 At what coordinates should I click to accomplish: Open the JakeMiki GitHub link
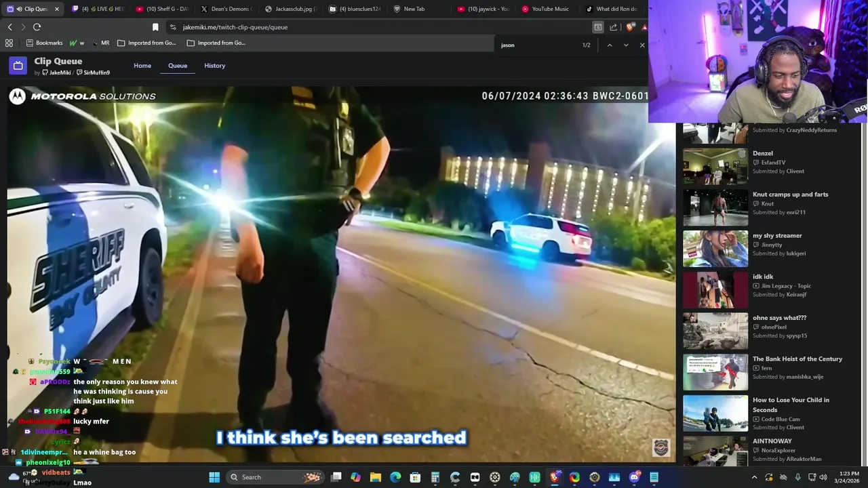(56, 73)
